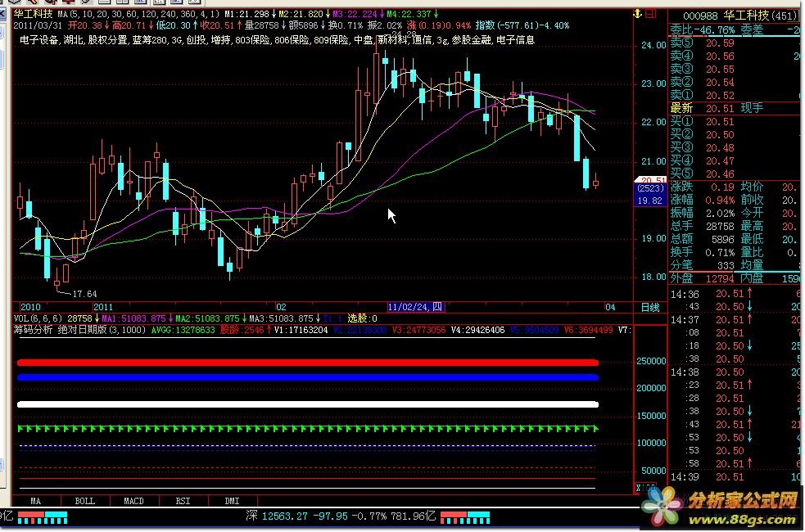Image resolution: width=805 pixels, height=532 pixels.
Task: Click the 14:39 20.51 tick row
Action: coord(735,477)
